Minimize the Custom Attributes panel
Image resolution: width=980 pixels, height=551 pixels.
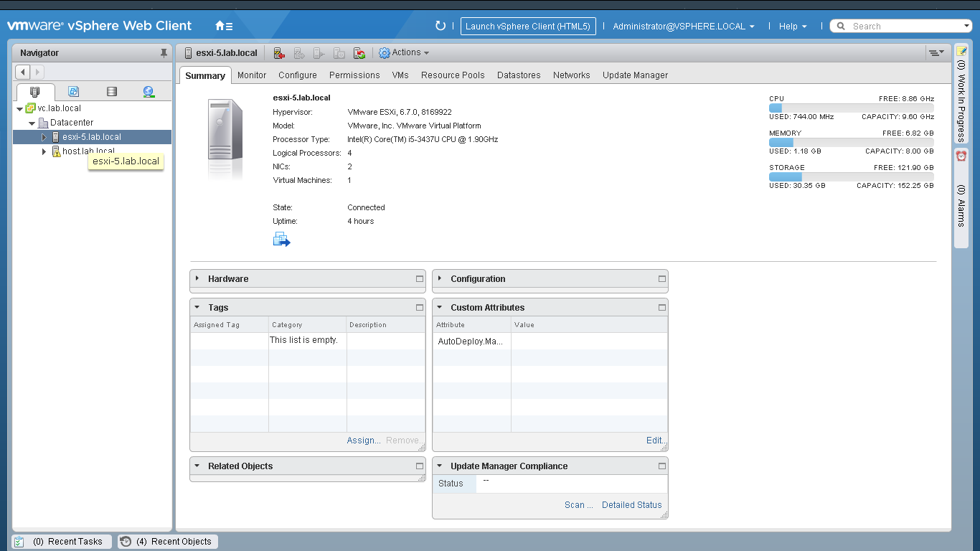click(662, 308)
